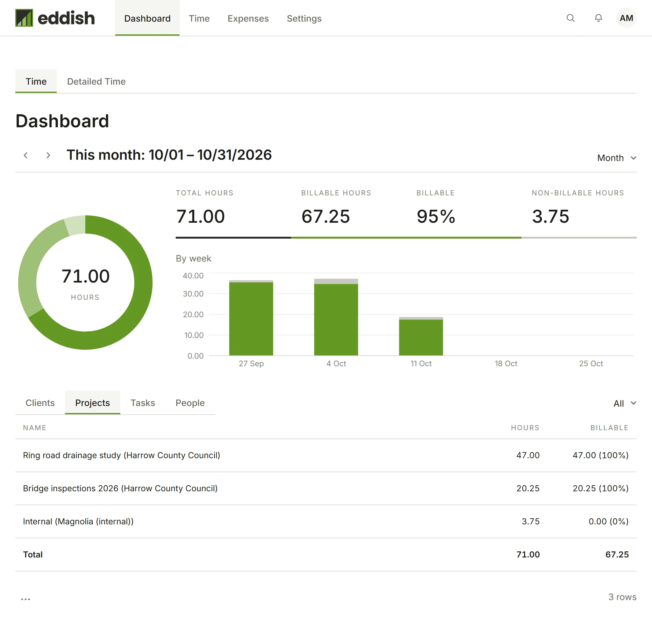This screenshot has height=644, width=652.
Task: Click the '3 rows' count label
Action: click(622, 597)
